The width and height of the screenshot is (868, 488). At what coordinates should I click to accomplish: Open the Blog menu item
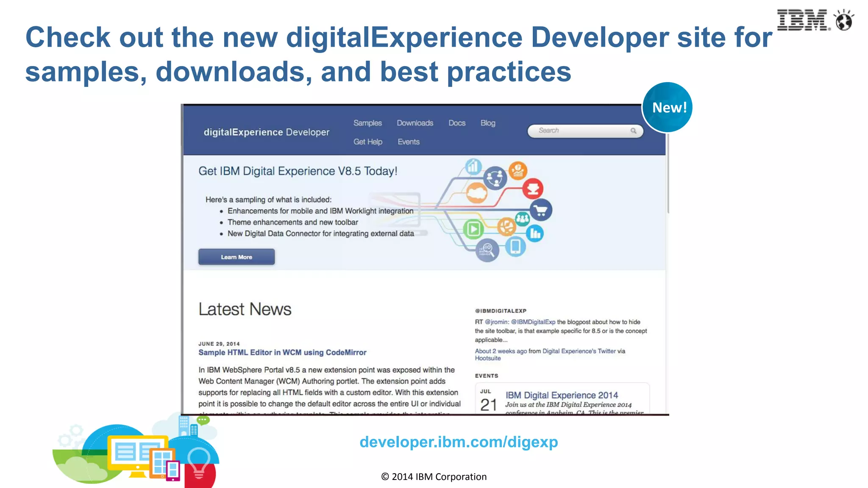pyautogui.click(x=488, y=123)
